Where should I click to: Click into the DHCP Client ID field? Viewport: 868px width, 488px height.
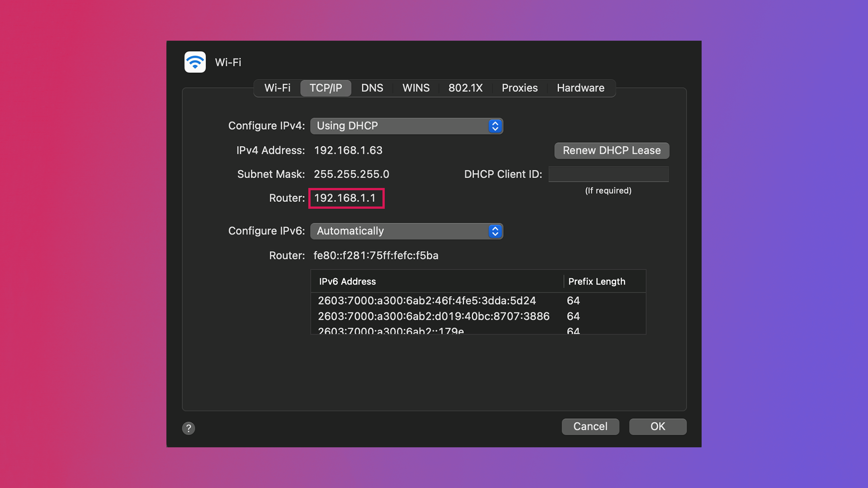tap(609, 174)
